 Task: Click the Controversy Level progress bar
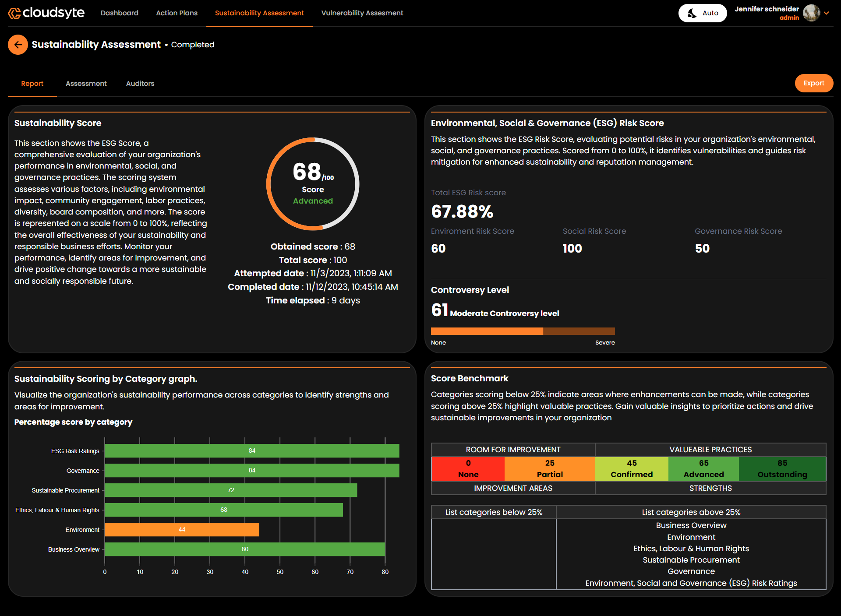point(523,331)
